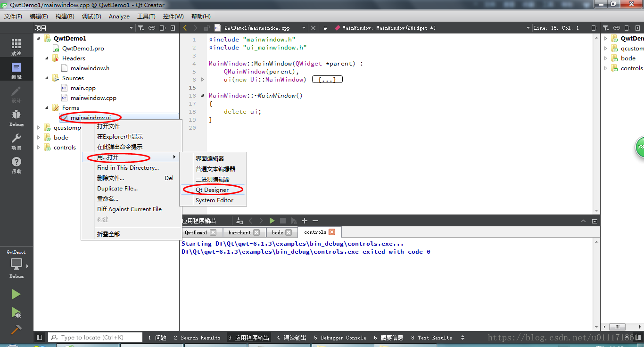644x347 pixels.
Task: Open the 4 编译输出 pane
Action: pyautogui.click(x=292, y=338)
